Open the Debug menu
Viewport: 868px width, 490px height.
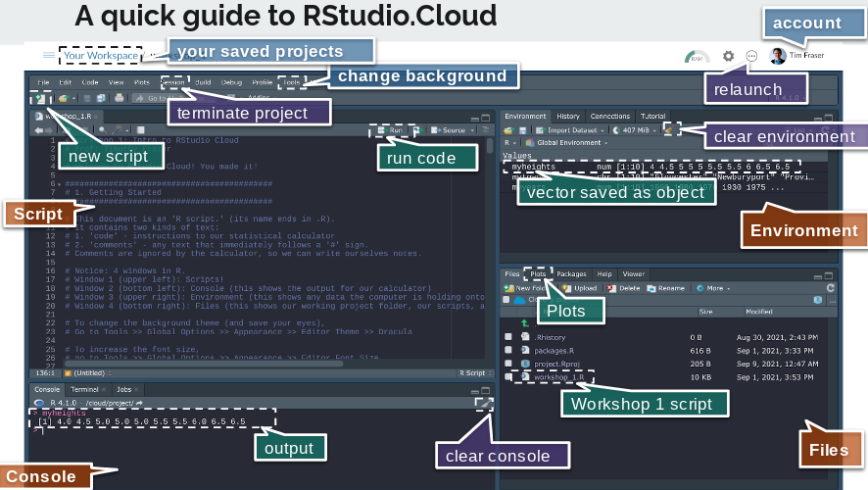231,82
